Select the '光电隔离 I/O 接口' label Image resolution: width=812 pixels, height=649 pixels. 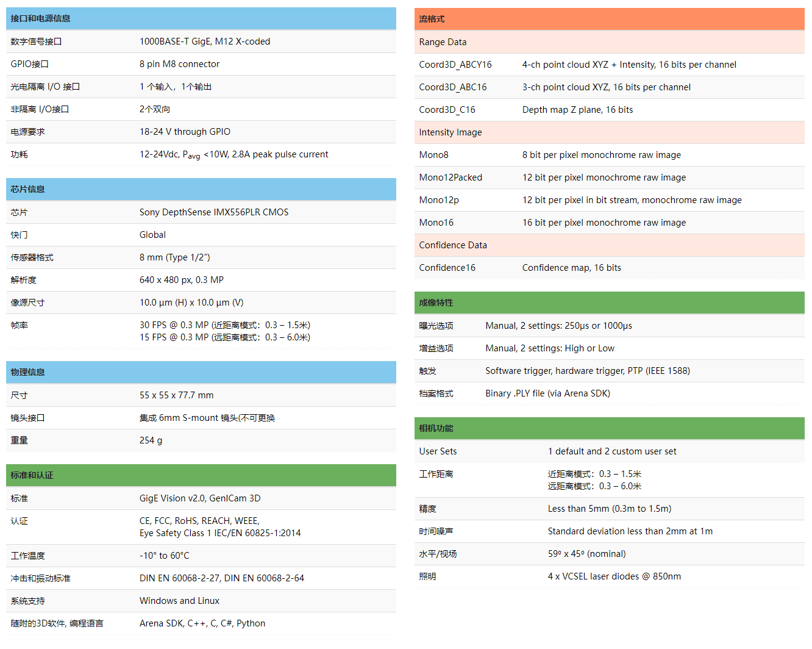click(x=45, y=87)
